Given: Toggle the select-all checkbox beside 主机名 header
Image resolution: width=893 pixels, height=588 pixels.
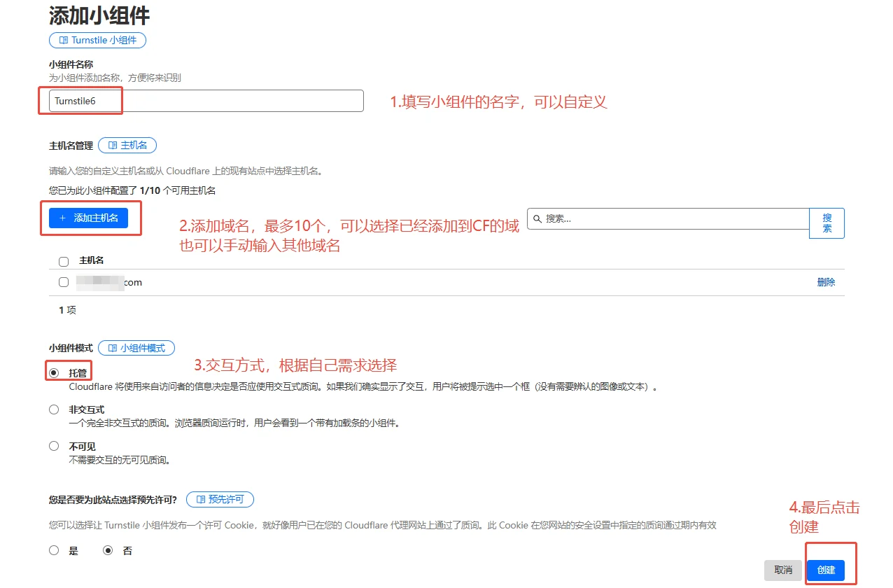Looking at the screenshot, I should click(64, 261).
